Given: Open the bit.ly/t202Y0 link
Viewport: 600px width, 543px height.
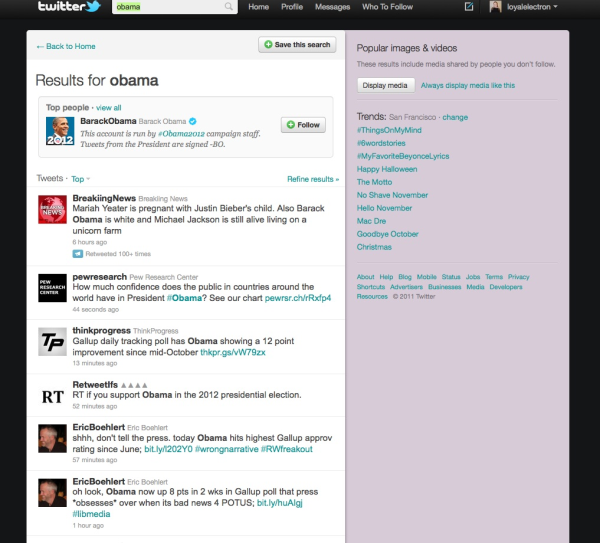Looking at the screenshot, I should (x=168, y=449).
